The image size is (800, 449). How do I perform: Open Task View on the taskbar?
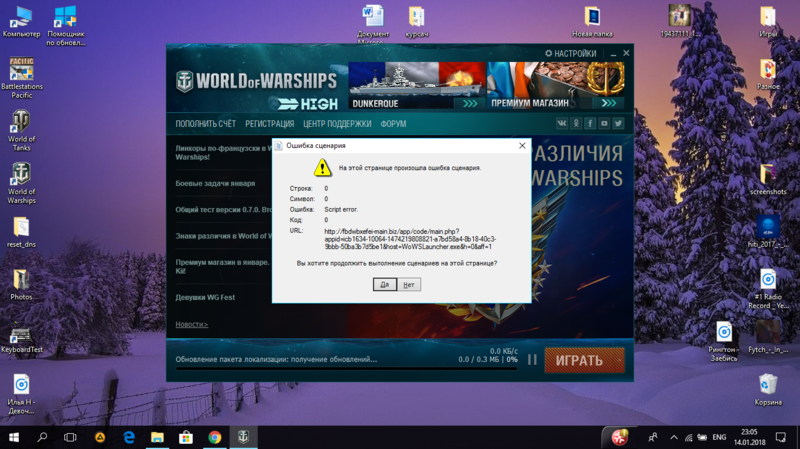coord(70,437)
